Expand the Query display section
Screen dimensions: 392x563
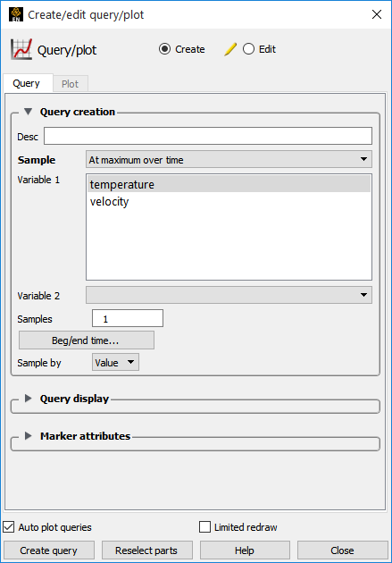29,399
